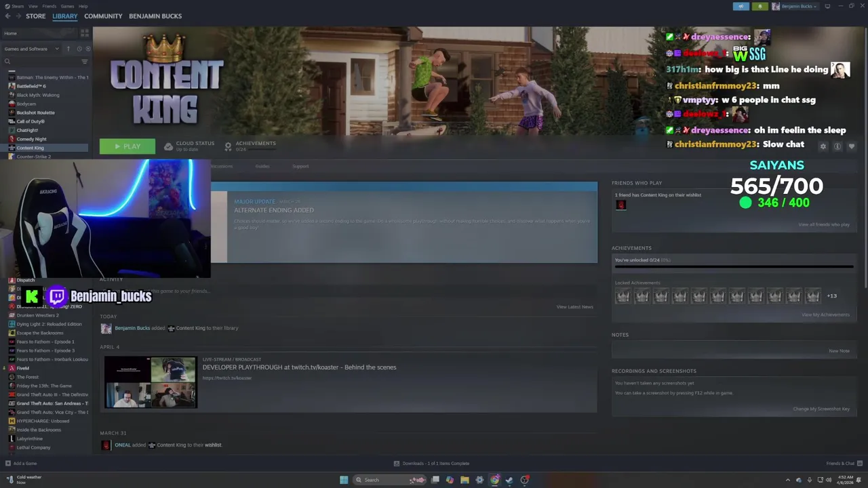This screenshot has height=488, width=868.
Task: Open the Help menu
Action: pos(83,6)
